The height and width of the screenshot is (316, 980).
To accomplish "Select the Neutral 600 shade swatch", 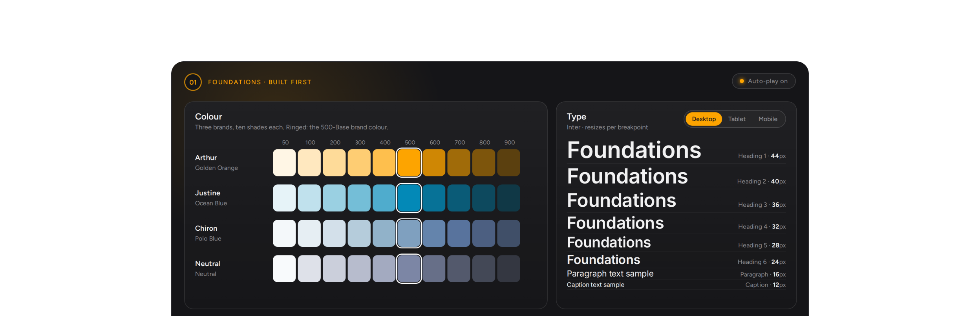I will 434,269.
